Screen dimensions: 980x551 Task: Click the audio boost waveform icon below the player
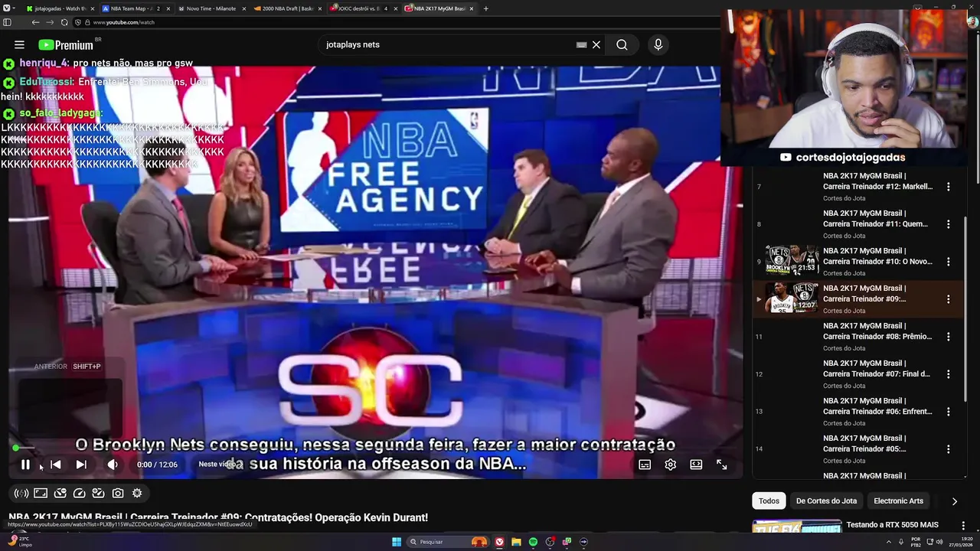(21, 494)
